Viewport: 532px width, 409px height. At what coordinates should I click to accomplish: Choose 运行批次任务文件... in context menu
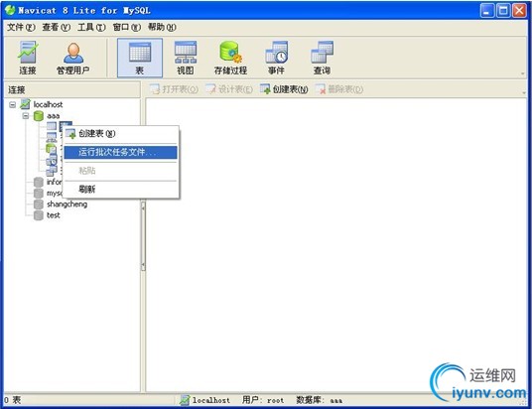click(121, 152)
